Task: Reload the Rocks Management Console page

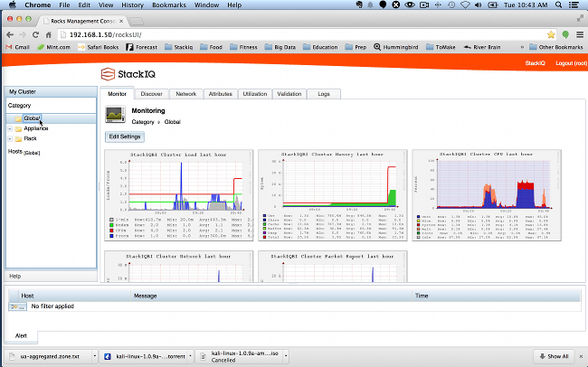Action: pos(35,35)
